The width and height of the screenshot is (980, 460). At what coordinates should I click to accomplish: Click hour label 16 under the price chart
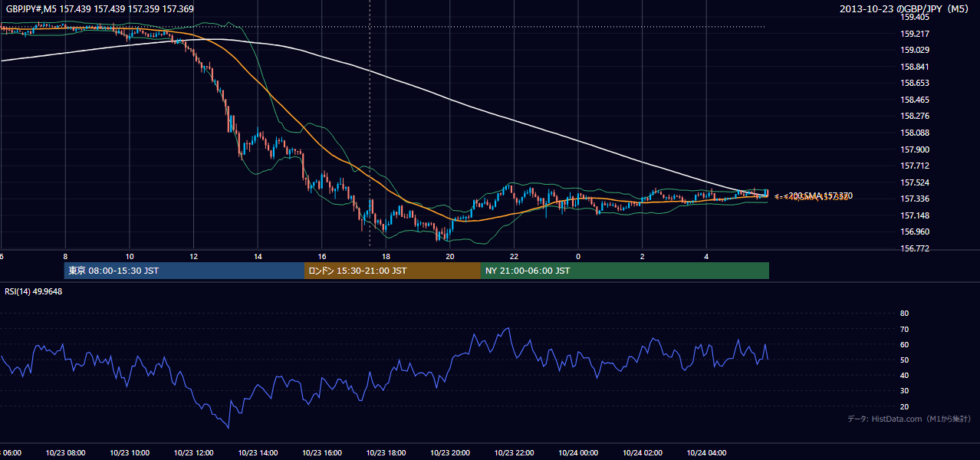coord(322,257)
